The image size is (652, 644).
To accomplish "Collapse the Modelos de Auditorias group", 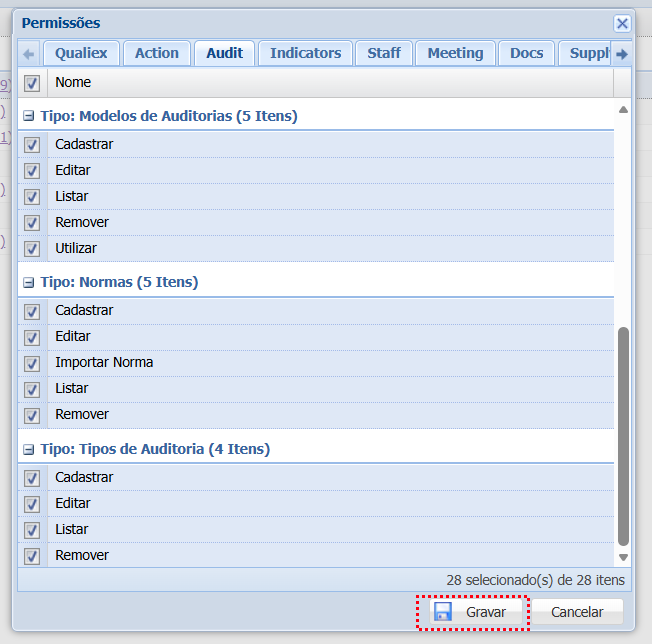I will click(x=29, y=117).
